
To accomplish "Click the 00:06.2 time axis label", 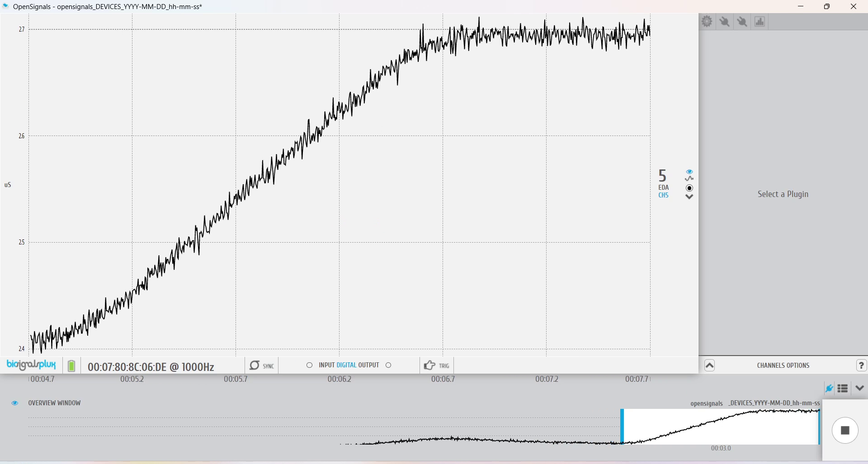I will click(x=339, y=379).
